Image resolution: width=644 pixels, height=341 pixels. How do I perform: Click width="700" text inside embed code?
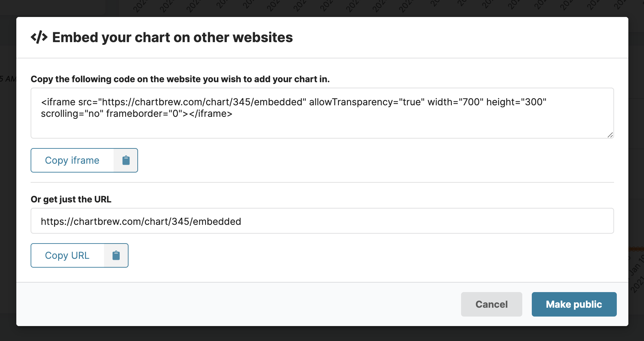[x=455, y=102]
